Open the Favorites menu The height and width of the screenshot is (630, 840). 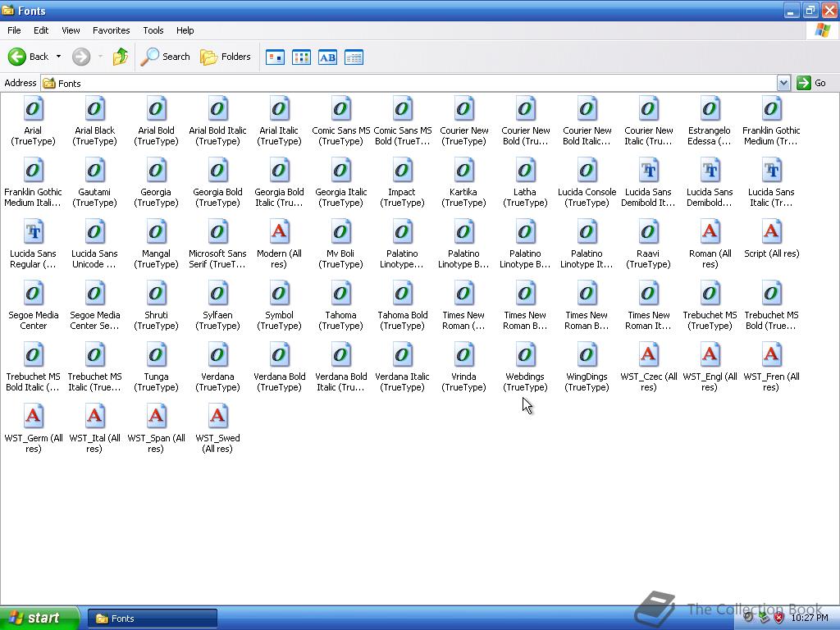[111, 30]
